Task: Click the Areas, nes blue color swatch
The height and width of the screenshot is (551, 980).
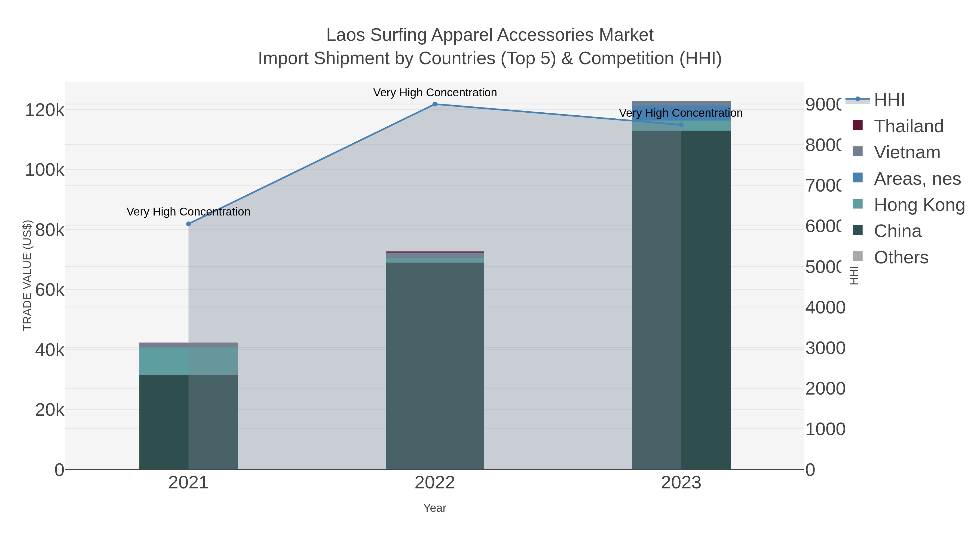Action: [858, 178]
